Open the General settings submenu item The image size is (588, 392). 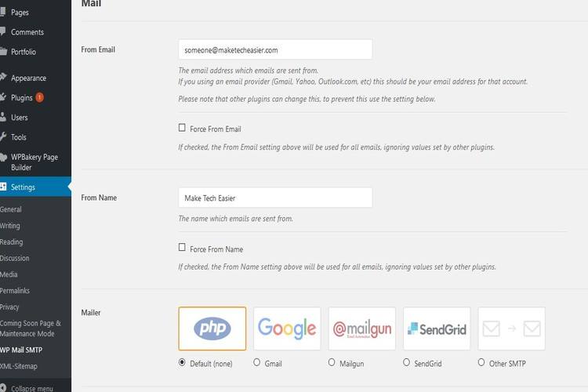pyautogui.click(x=11, y=209)
